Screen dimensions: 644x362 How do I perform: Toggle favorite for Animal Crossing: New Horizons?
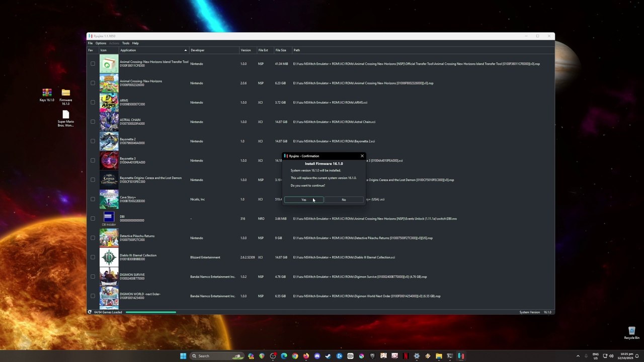tap(93, 83)
